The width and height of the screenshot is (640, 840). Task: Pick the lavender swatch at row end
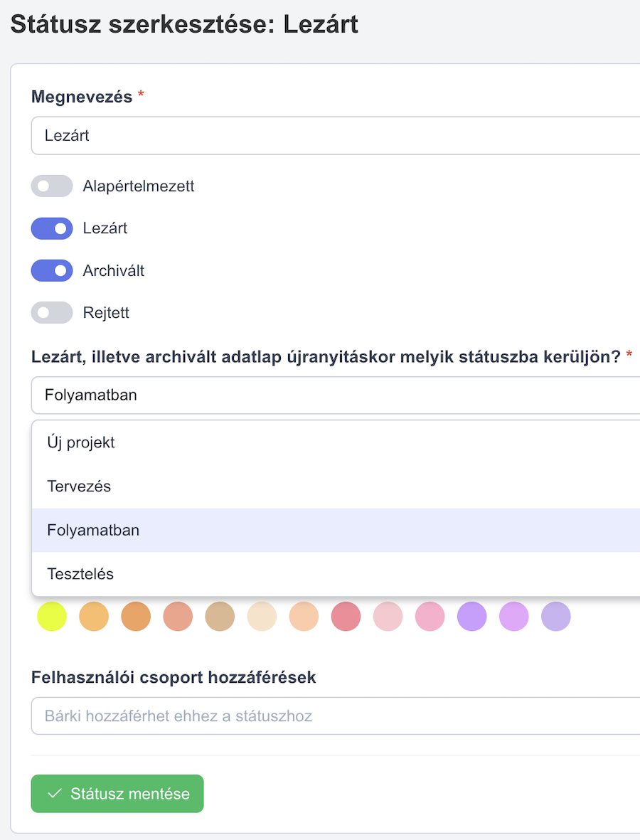pos(556,616)
